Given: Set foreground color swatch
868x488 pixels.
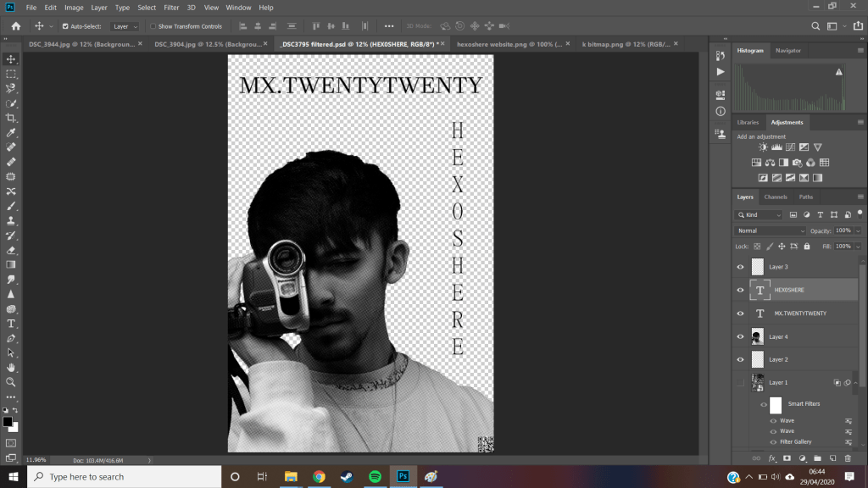Looking at the screenshot, I should point(8,421).
